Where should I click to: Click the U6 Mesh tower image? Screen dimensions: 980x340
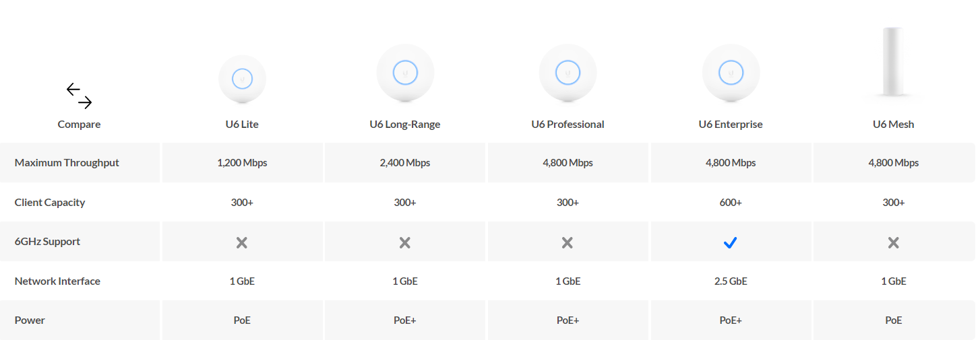[893, 63]
